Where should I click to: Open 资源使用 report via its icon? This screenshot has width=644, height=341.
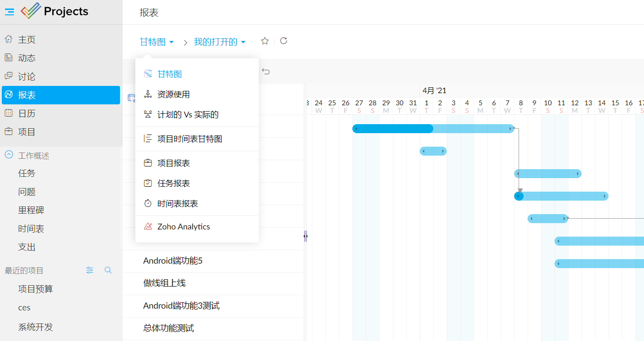point(149,95)
